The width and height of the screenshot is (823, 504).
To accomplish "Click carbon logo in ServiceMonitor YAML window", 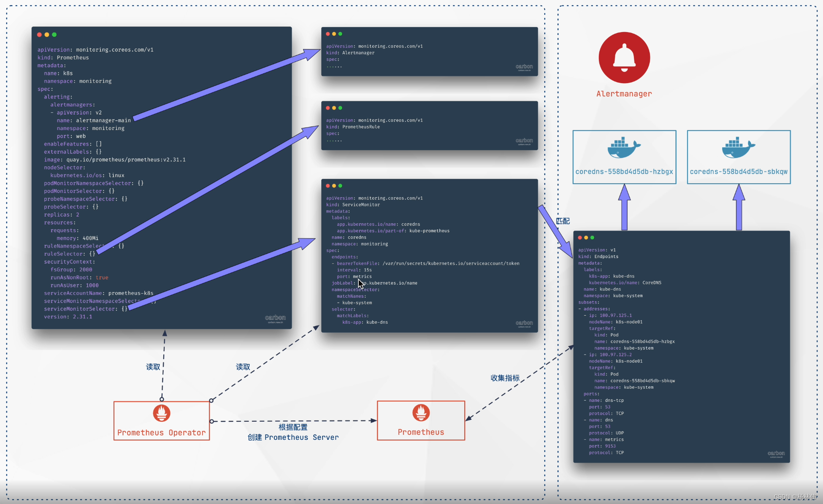I will pos(524,323).
